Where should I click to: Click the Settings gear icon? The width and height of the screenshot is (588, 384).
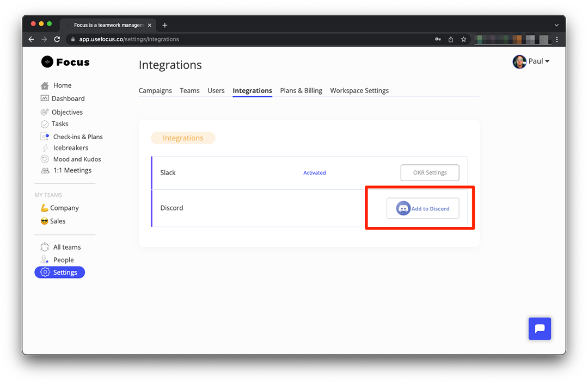point(45,272)
